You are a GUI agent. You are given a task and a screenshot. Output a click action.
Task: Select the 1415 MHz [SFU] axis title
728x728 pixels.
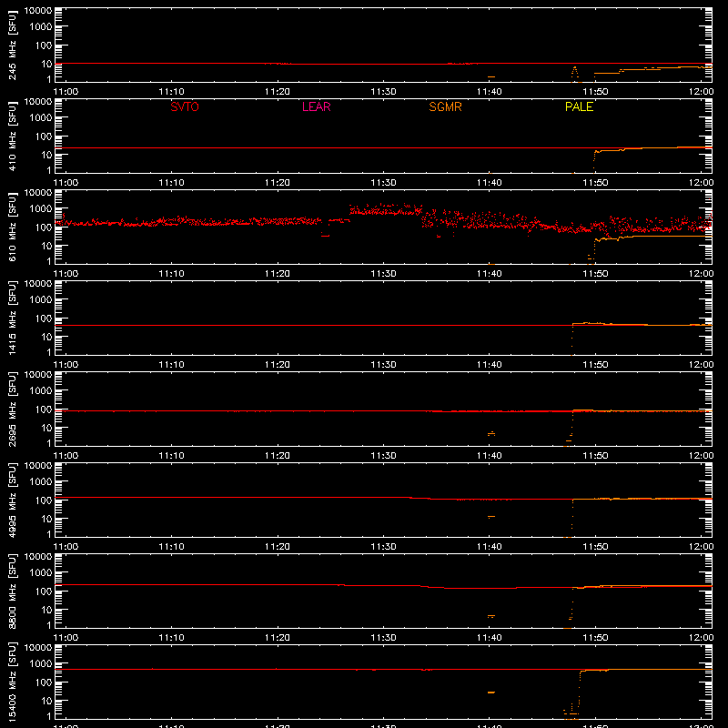[12, 318]
